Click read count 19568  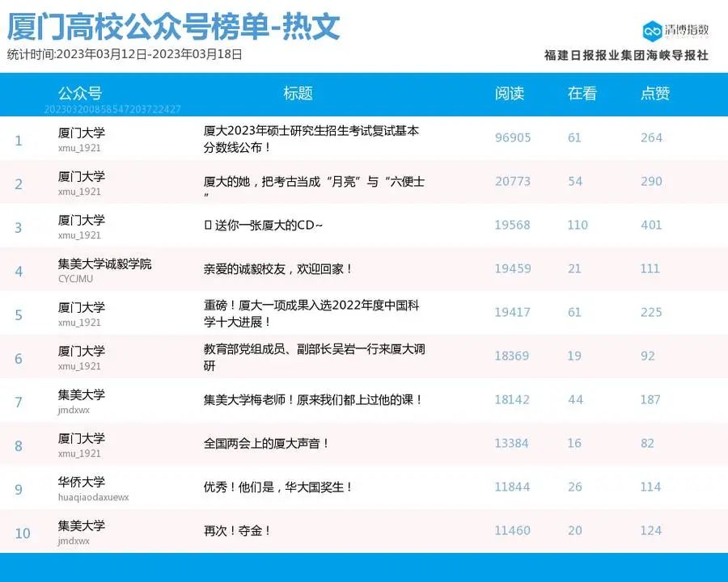513,225
